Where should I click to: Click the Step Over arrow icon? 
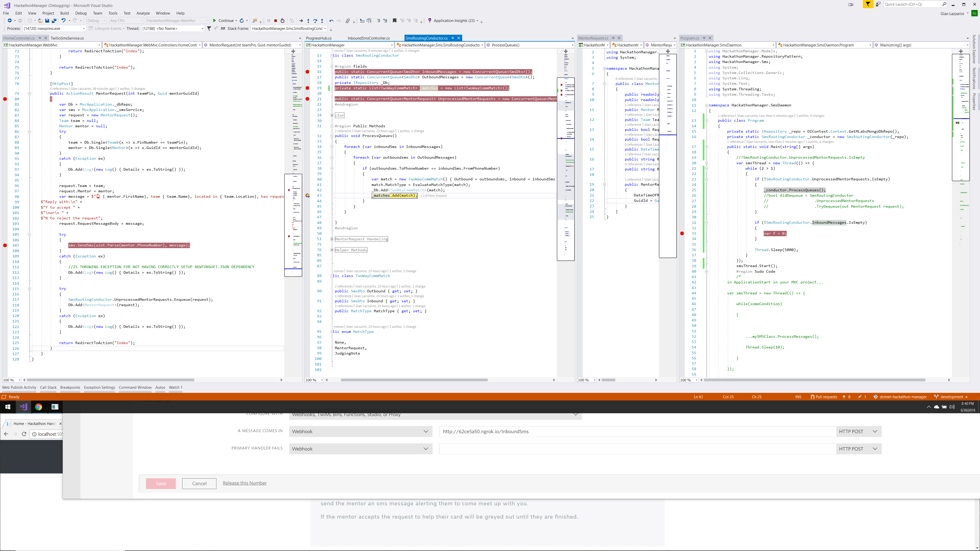pos(315,20)
